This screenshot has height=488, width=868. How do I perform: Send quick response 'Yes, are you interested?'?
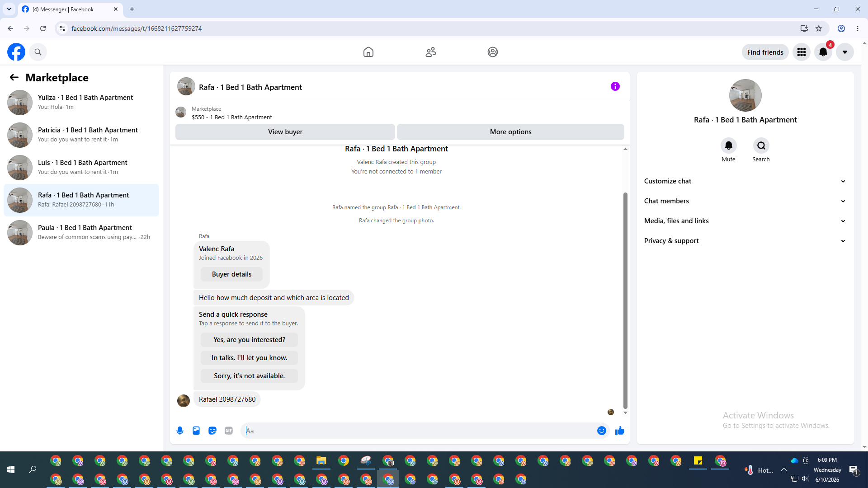click(x=250, y=340)
